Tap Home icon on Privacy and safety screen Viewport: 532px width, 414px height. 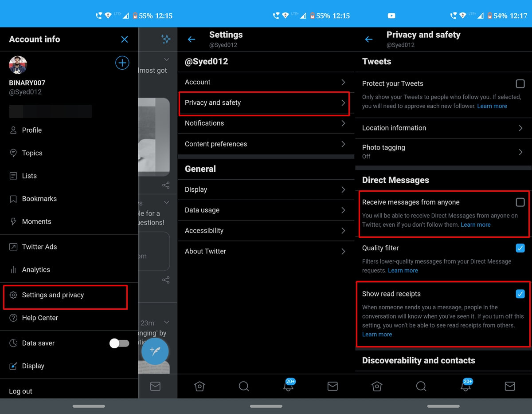tap(377, 386)
